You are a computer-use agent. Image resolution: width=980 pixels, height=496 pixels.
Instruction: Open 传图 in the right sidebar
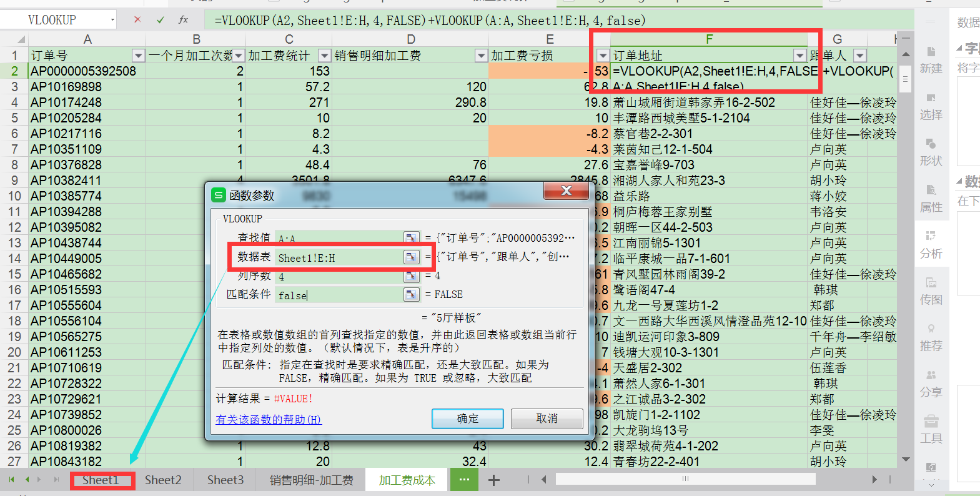(x=931, y=291)
